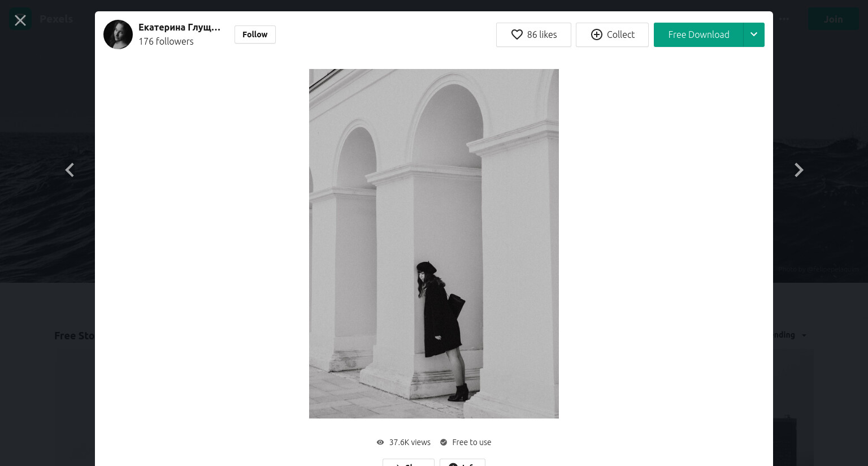
Task: Like the photo via the 86 likes button
Action: [533, 34]
